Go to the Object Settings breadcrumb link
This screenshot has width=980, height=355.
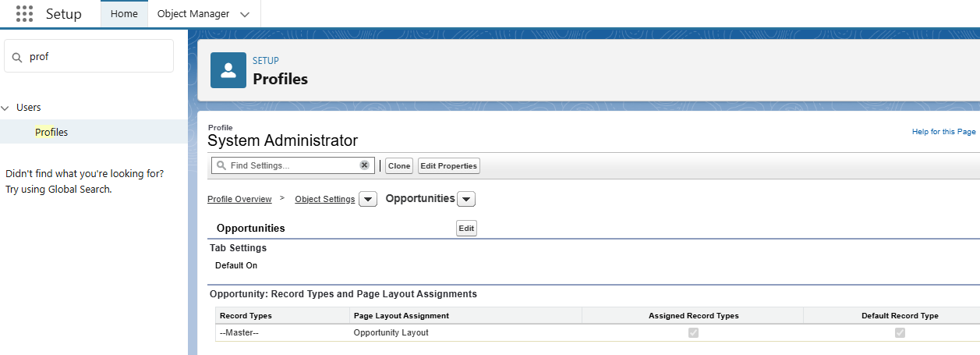click(325, 199)
